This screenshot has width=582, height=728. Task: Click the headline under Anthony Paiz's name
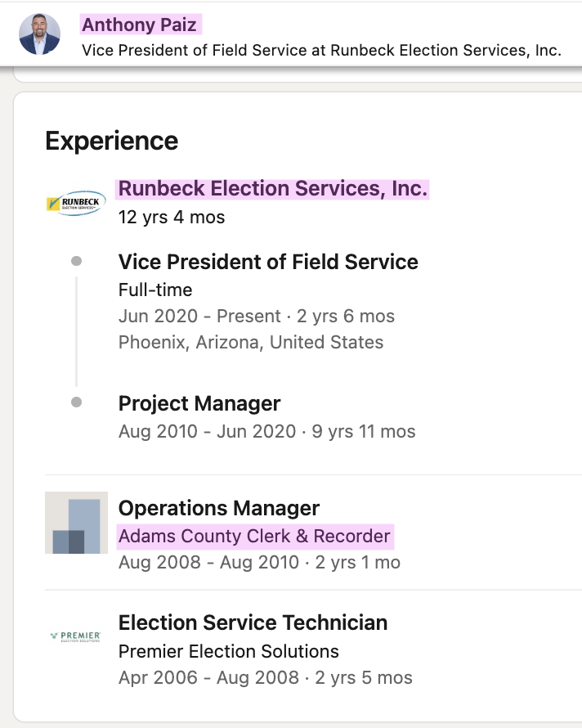[x=321, y=50]
